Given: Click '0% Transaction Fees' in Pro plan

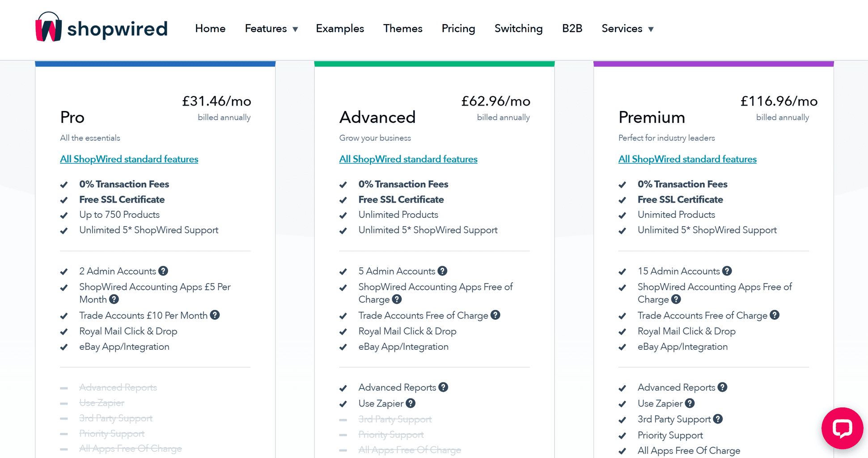Looking at the screenshot, I should 124,184.
